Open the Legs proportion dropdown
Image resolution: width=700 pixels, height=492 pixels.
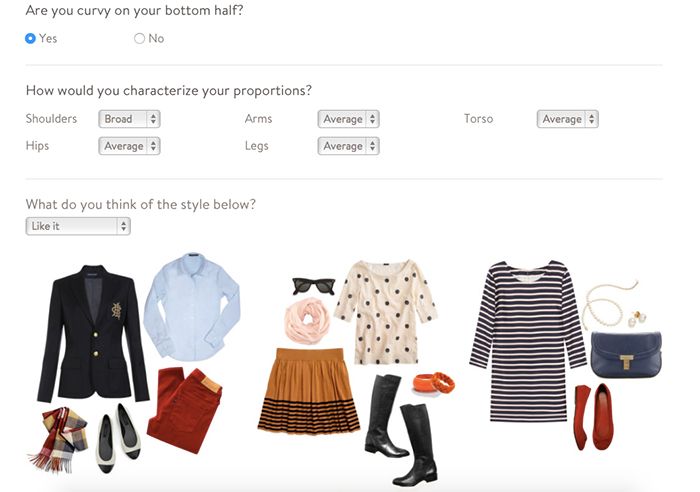click(x=348, y=146)
